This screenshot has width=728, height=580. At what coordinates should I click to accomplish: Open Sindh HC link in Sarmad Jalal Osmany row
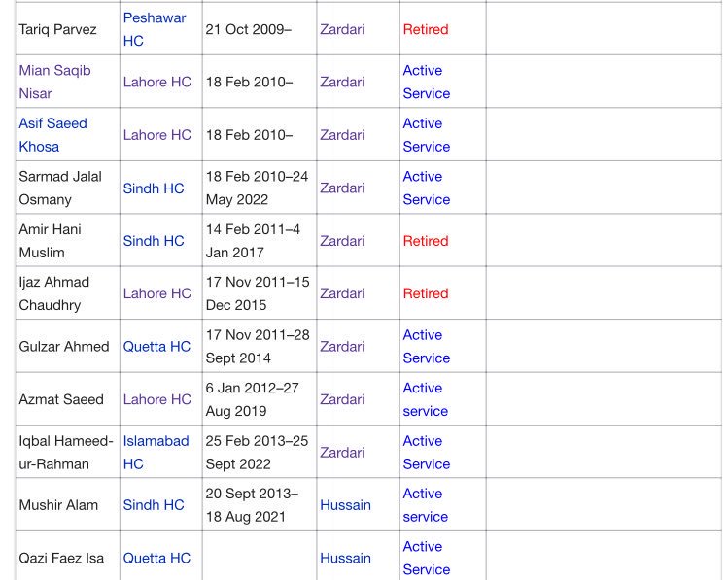click(x=153, y=188)
